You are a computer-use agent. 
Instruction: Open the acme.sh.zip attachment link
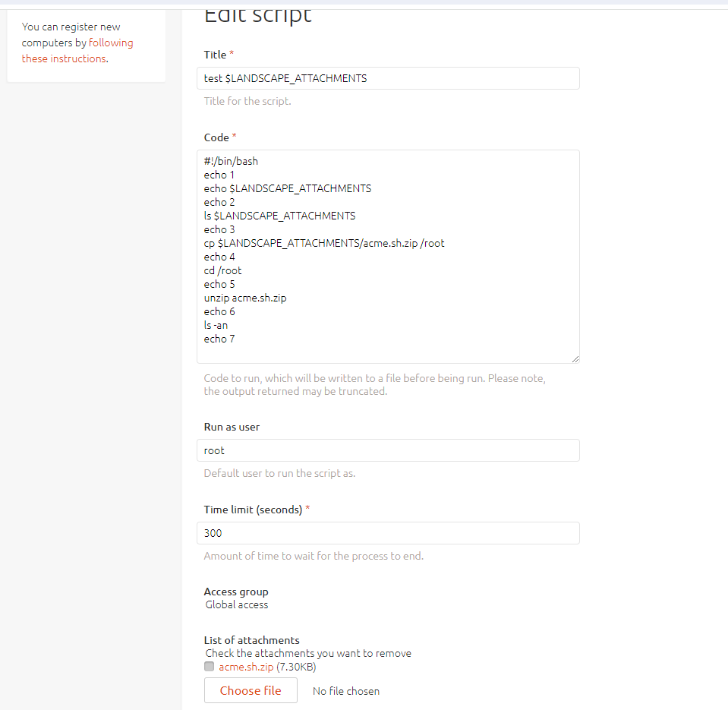coord(246,667)
